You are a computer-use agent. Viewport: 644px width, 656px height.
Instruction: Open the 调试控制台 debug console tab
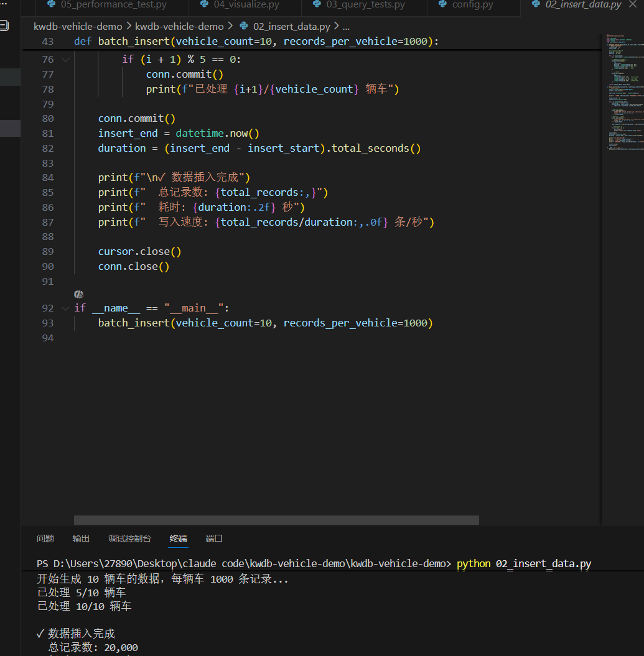coord(129,538)
